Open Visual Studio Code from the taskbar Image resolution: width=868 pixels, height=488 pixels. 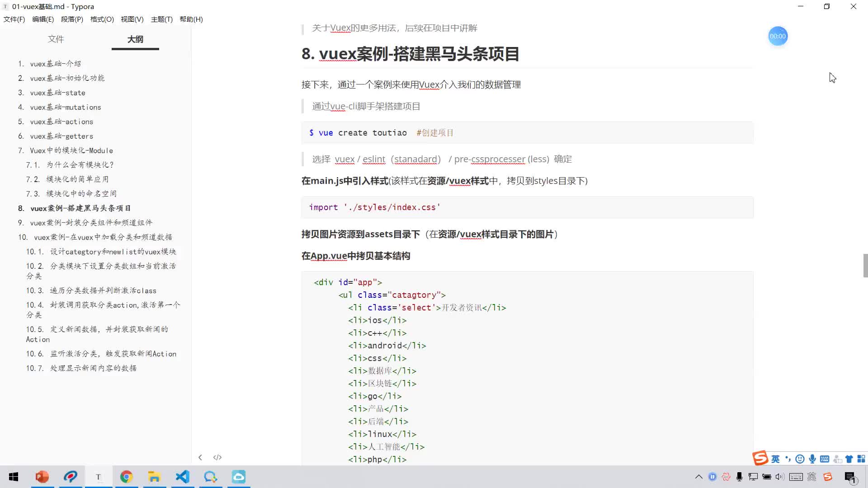pos(182,477)
